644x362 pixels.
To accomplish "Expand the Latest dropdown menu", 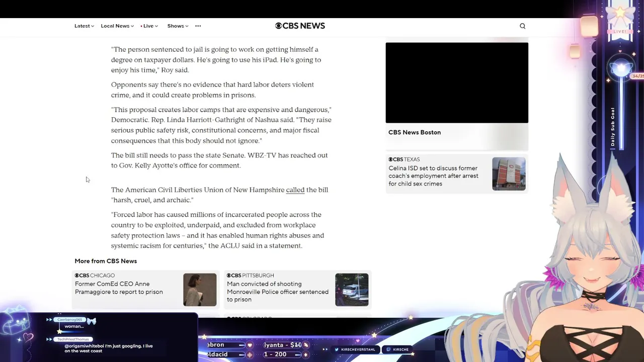I will tap(84, 26).
